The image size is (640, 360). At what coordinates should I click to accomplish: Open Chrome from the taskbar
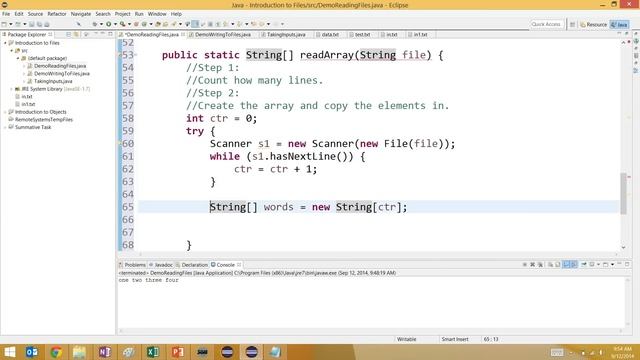[56, 352]
